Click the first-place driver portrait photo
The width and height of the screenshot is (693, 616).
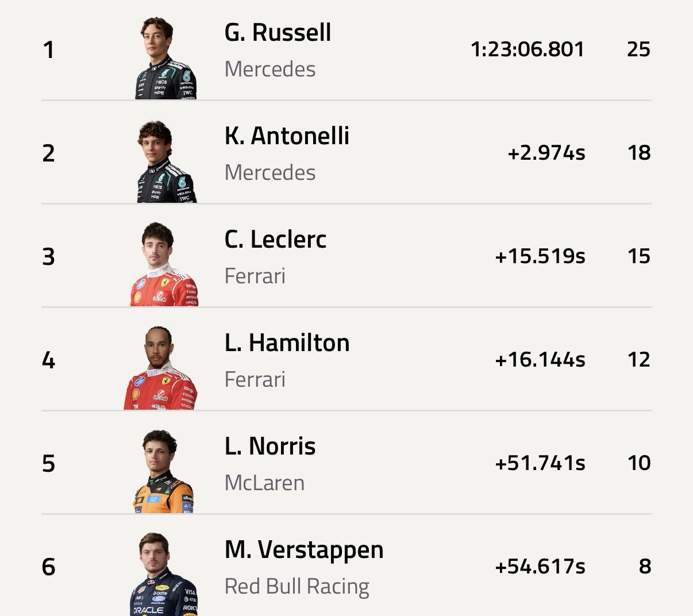pos(166,58)
